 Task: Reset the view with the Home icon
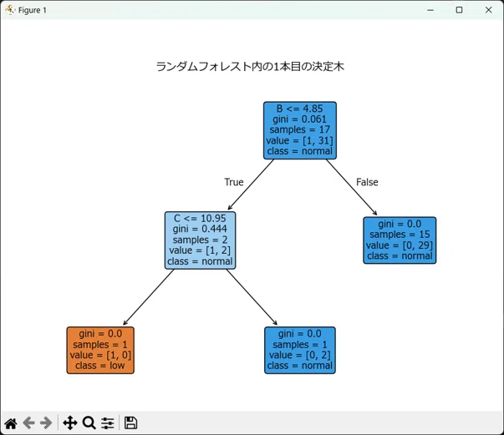11,423
